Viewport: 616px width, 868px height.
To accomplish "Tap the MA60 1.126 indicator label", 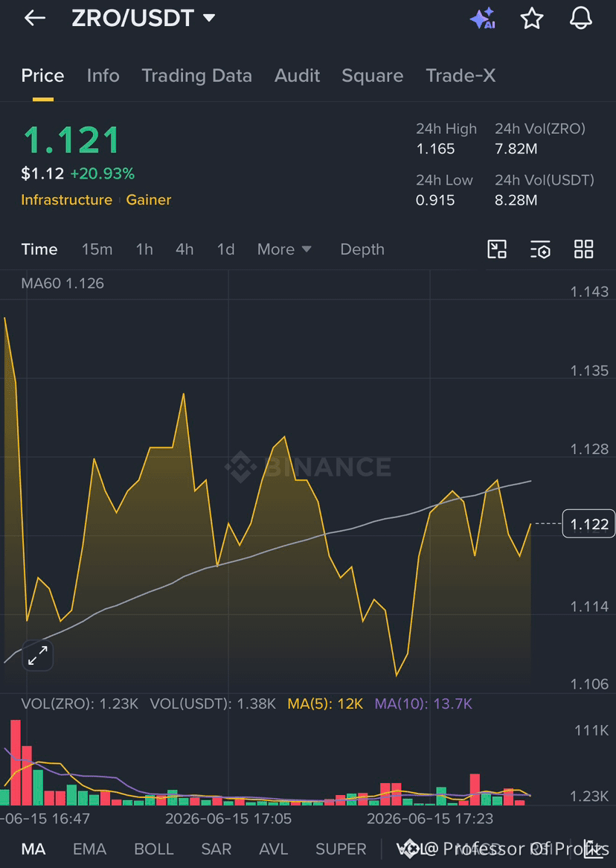I will 62,284.
